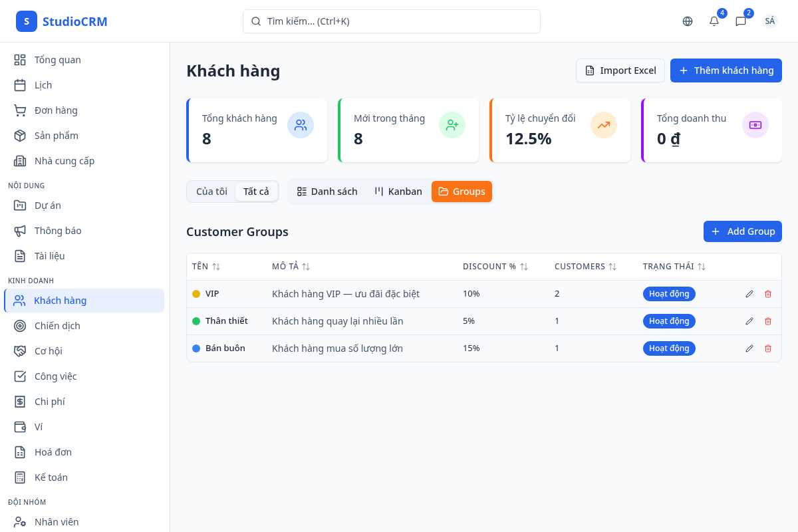The height and width of the screenshot is (532, 798).
Task: Open Chiến dịch in the sidebar
Action: [57, 326]
